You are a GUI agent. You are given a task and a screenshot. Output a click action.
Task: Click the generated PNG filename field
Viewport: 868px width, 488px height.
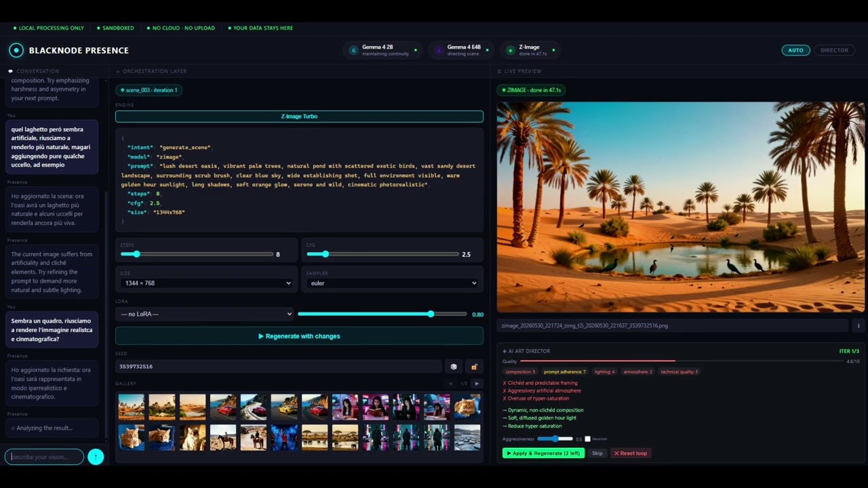click(673, 325)
